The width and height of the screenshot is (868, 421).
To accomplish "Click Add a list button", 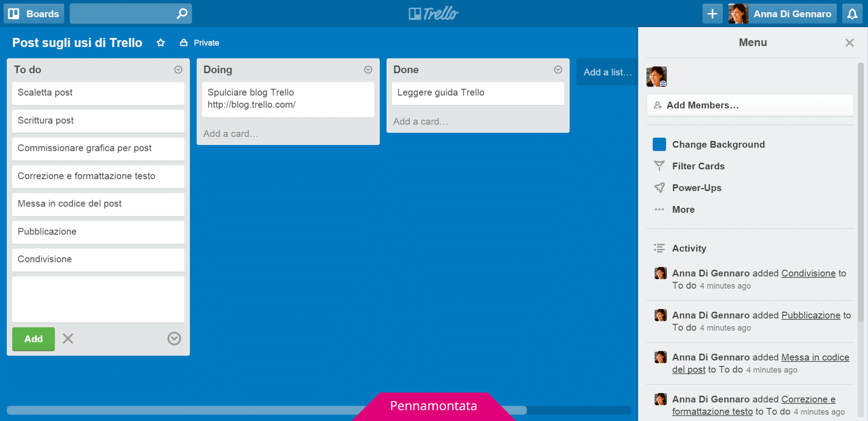I will 607,72.
